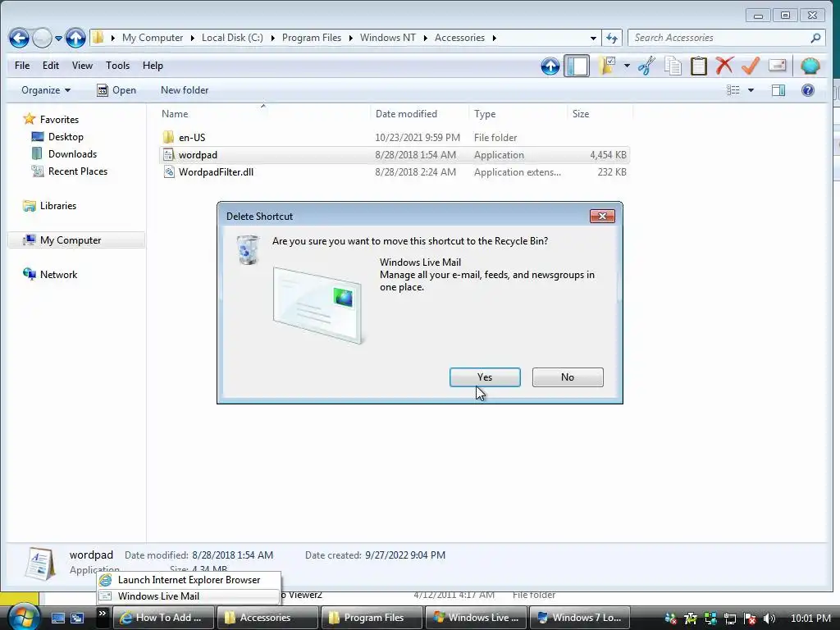The width and height of the screenshot is (840, 630).
Task: Click the address bar refresh button
Action: click(x=612, y=38)
